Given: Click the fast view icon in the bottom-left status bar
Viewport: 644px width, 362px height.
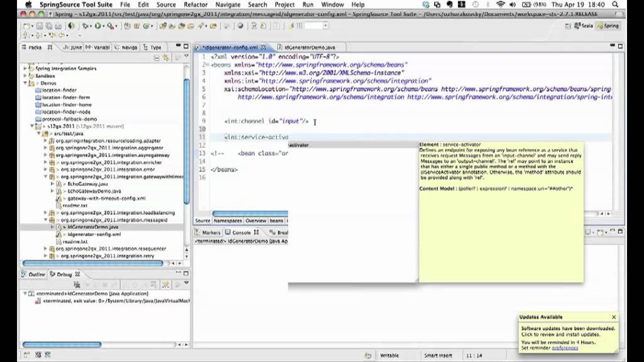Looking at the screenshot, I should click(26, 354).
